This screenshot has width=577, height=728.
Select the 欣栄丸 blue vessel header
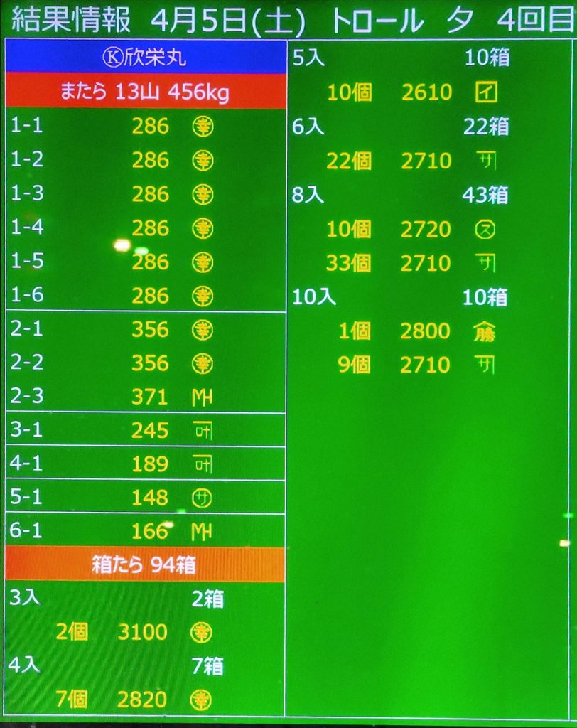coord(146,58)
